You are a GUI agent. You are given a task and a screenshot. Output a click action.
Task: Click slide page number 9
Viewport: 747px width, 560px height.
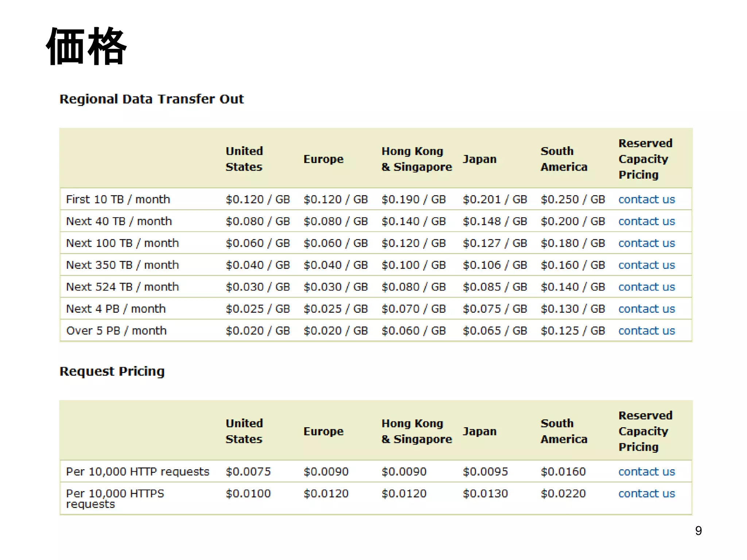tap(698, 531)
